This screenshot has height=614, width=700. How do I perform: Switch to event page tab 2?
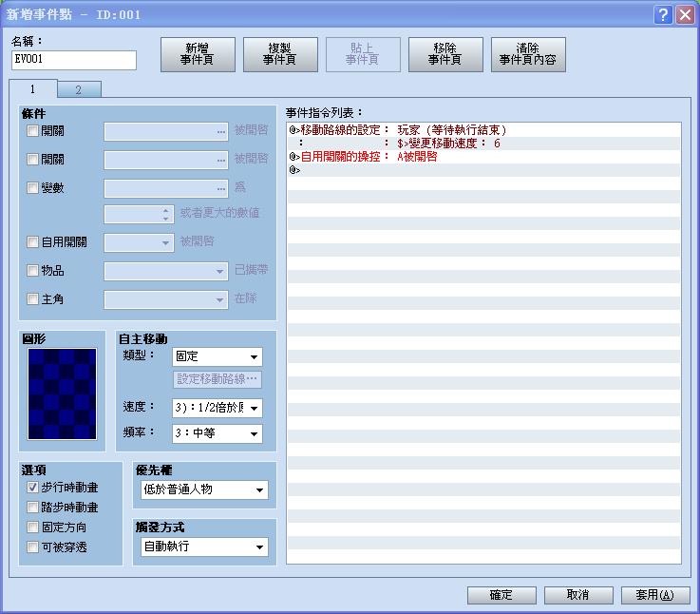(x=79, y=89)
